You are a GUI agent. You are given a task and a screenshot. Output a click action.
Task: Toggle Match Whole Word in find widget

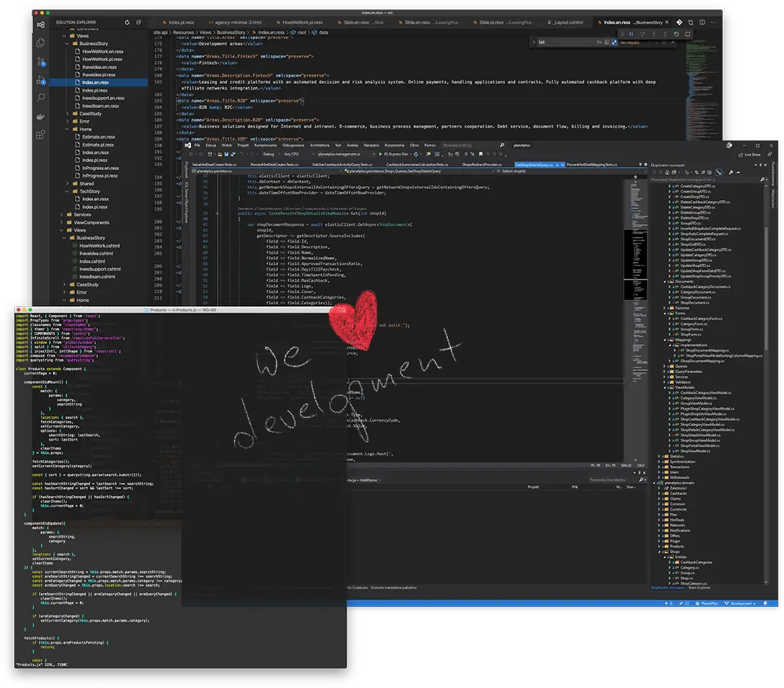click(607, 43)
